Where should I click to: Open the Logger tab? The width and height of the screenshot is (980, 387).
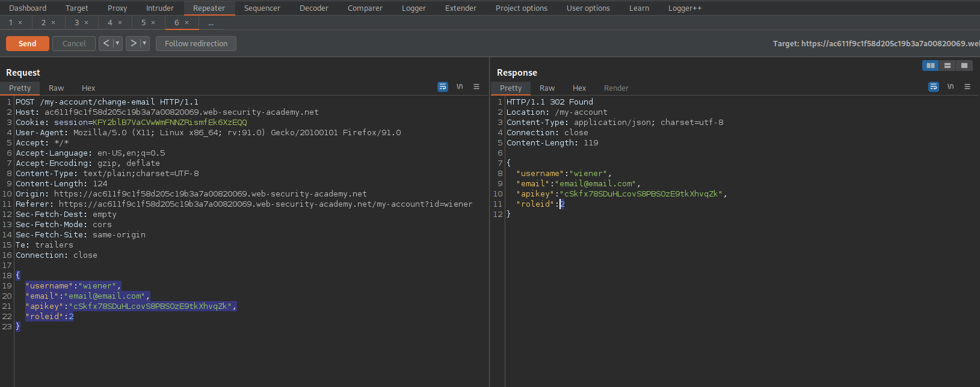click(x=414, y=8)
